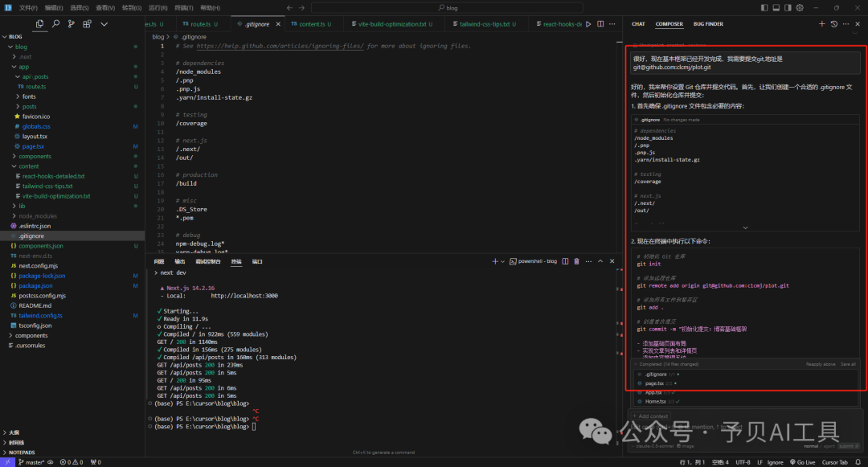Close the AI composer panel
The image size is (868, 467).
(x=858, y=24)
